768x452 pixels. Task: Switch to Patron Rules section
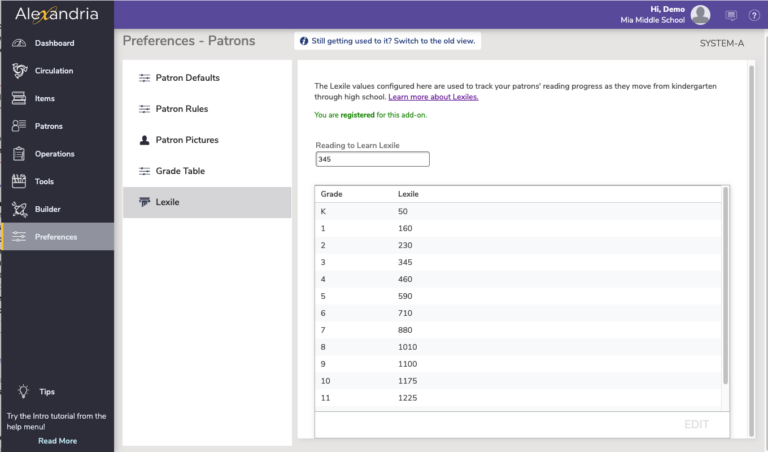coord(181,108)
